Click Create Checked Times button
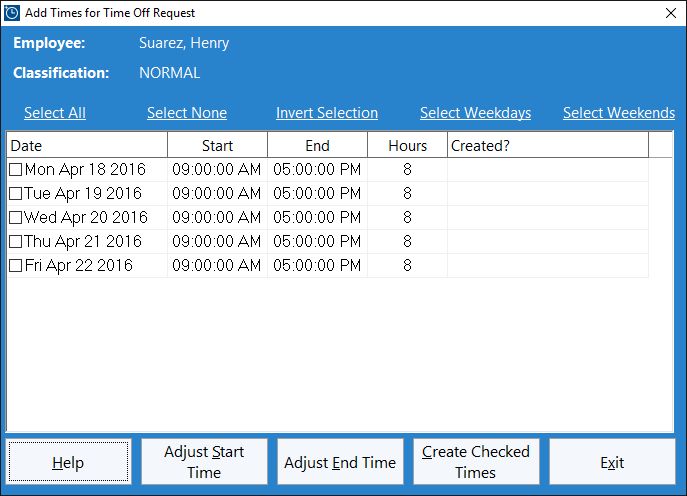 (476, 462)
